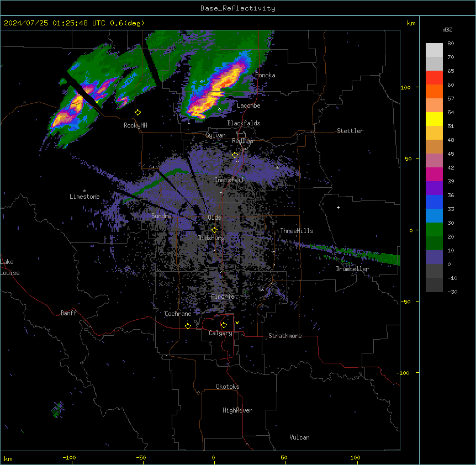Viewport: 476px width, 465px height.
Task: Click the RedDeer city label
Action: click(x=243, y=141)
